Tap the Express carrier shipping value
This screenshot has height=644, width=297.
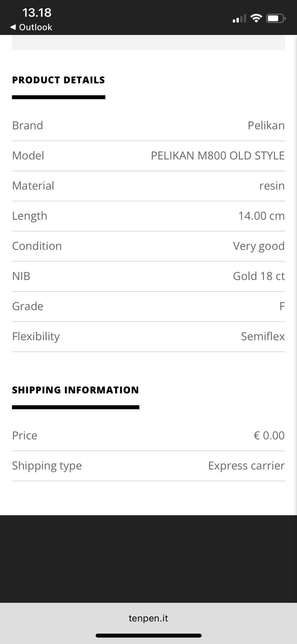246,465
